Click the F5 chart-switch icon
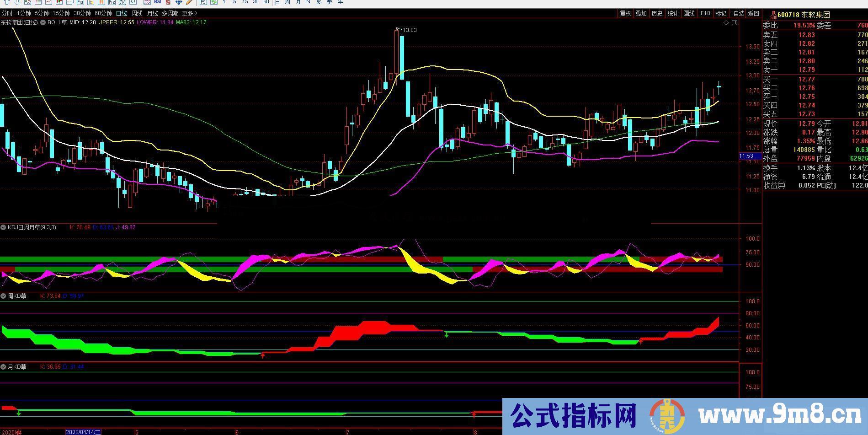868x435 pixels. click(x=203, y=2)
